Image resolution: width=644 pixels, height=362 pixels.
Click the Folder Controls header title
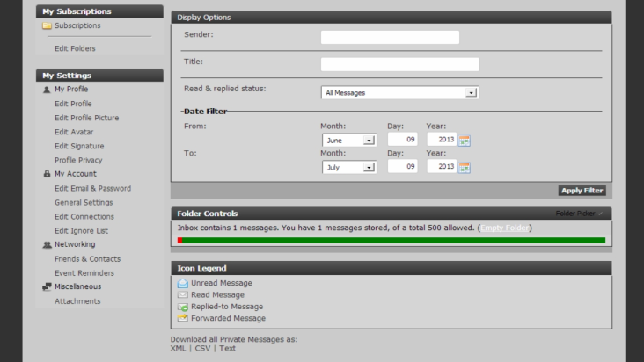(x=208, y=214)
